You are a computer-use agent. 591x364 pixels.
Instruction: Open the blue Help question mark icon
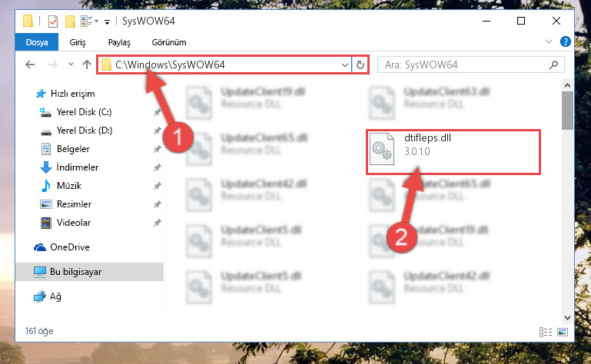click(x=565, y=41)
